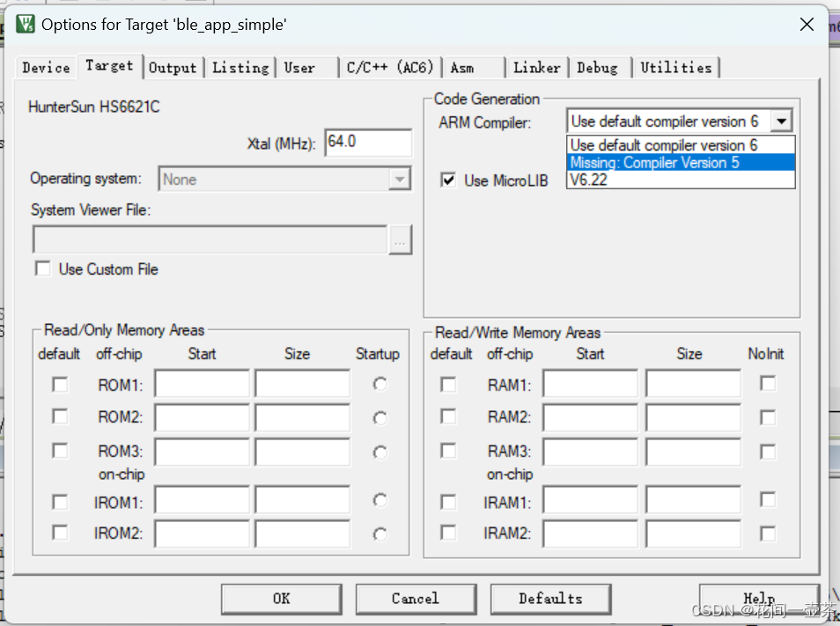Click the Cancel button
Image resolution: width=840 pixels, height=626 pixels.
click(x=416, y=599)
